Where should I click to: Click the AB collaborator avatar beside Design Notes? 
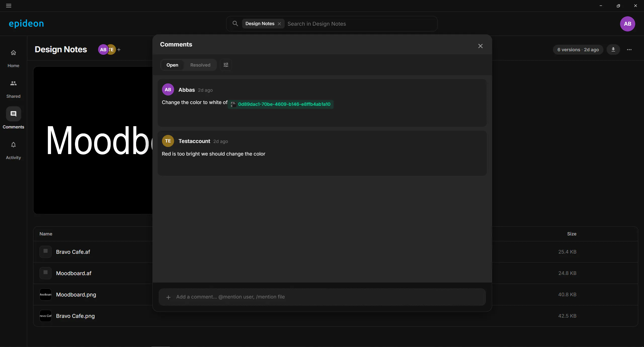pos(103,49)
